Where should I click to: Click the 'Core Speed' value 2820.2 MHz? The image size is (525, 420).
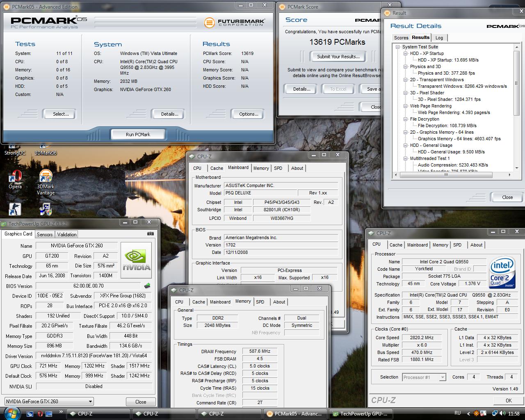(x=422, y=338)
